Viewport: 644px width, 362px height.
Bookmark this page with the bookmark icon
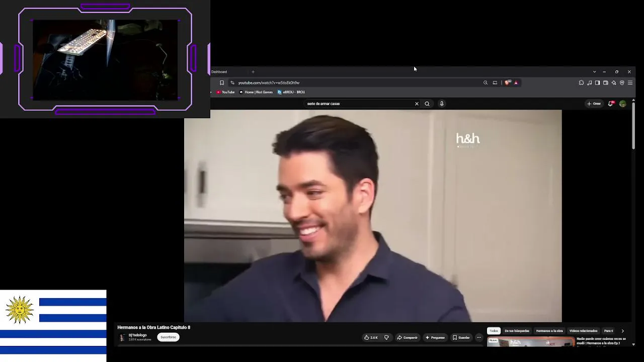tap(222, 82)
